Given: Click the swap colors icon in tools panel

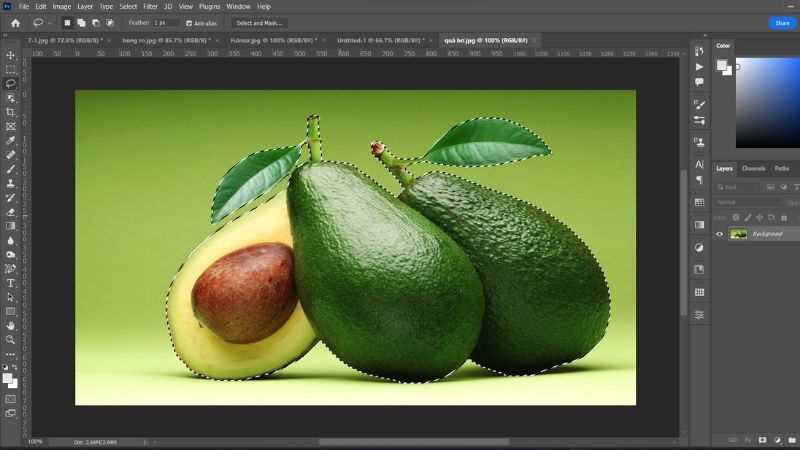Looking at the screenshot, I should tap(14, 367).
